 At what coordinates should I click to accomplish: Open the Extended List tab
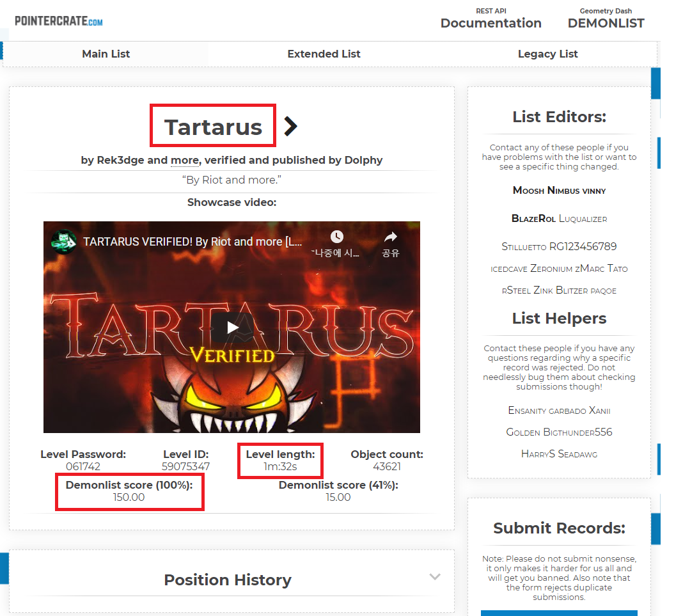pyautogui.click(x=324, y=54)
